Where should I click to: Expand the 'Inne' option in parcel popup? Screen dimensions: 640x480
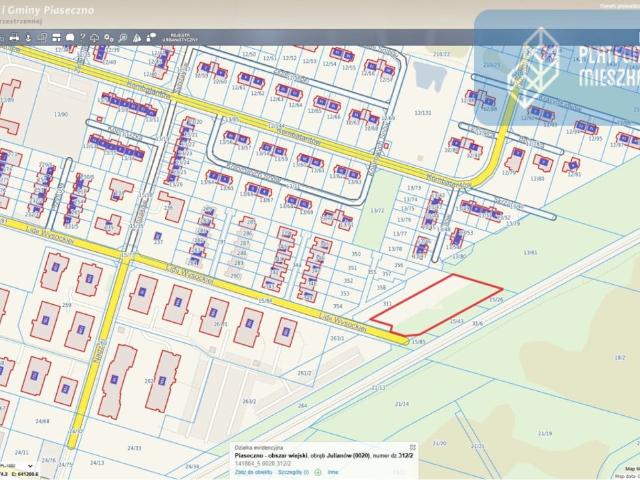(333, 472)
